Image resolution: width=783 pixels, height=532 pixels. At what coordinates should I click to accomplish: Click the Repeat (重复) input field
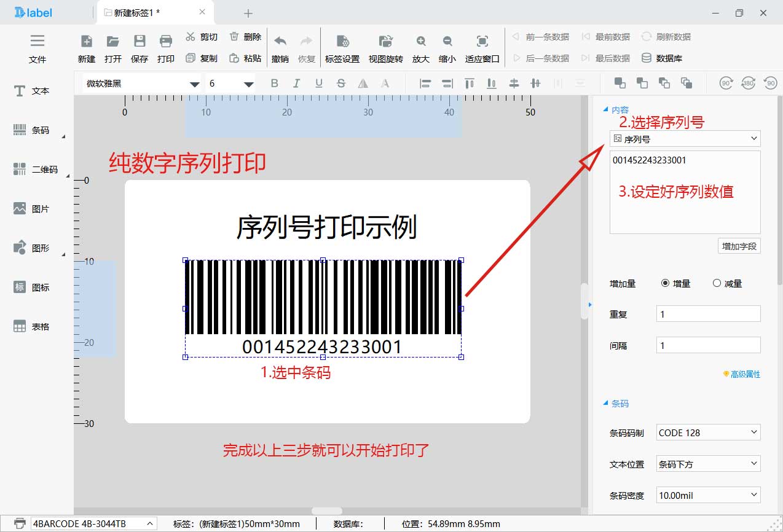708,314
